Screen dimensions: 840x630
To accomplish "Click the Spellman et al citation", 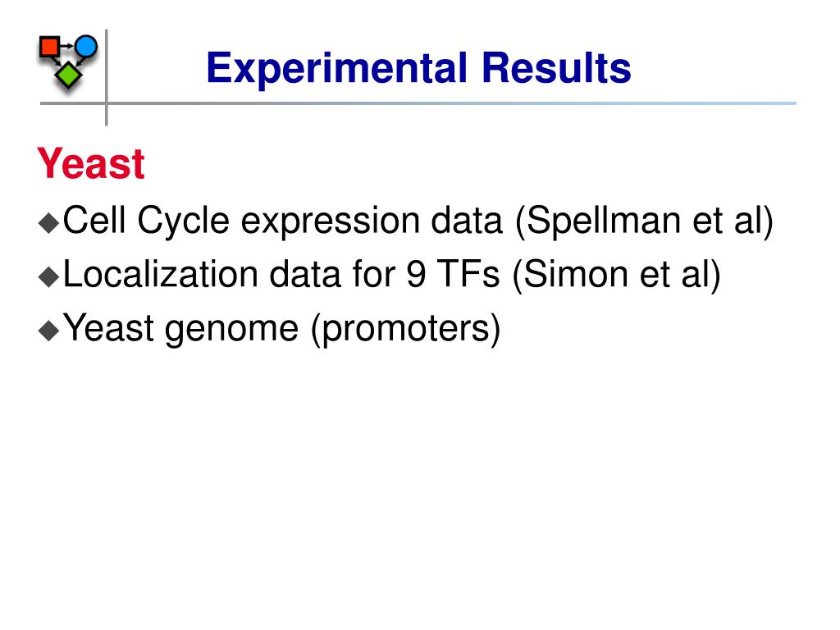I will (x=645, y=221).
